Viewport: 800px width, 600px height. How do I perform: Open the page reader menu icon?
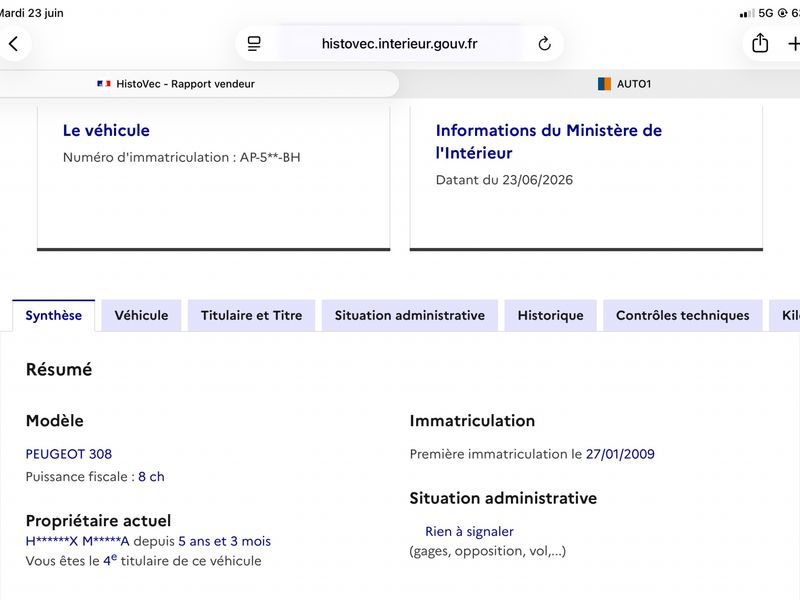254,44
